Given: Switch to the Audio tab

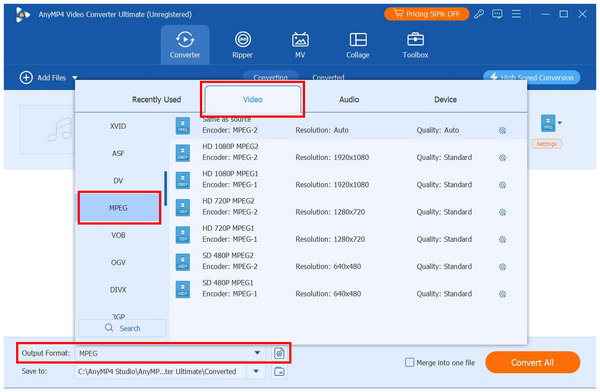Looking at the screenshot, I should point(349,100).
